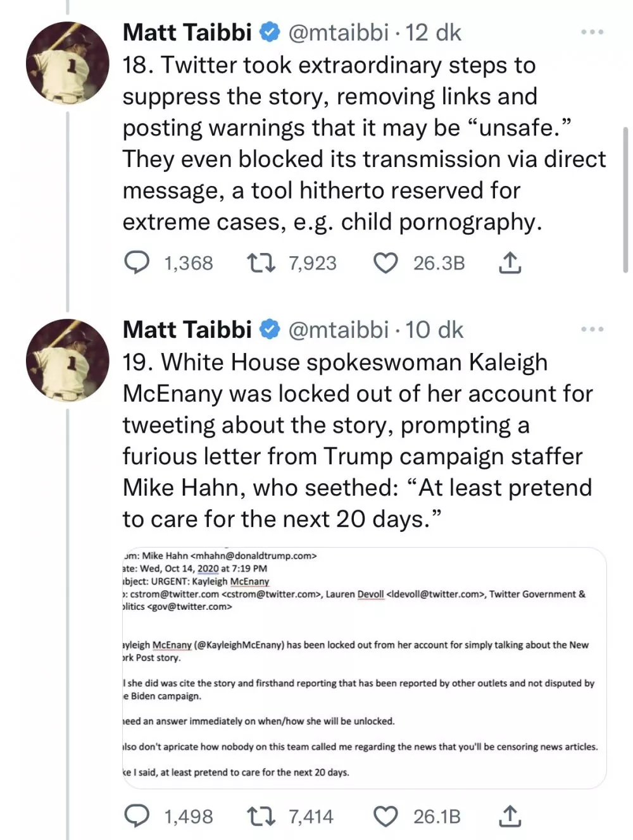Like tweet 19 with heart icon
Screen dimensions: 633x840
385,816
